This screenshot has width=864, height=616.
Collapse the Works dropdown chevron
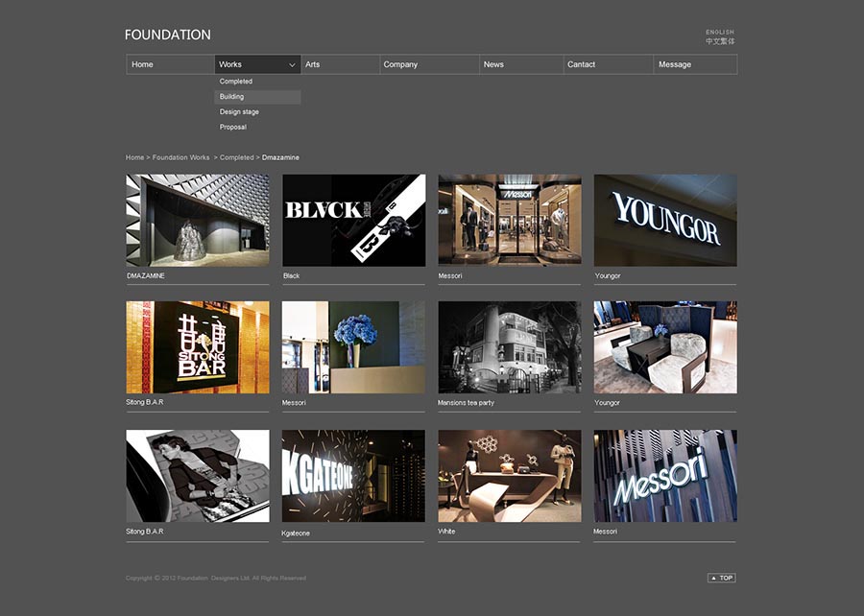click(292, 65)
